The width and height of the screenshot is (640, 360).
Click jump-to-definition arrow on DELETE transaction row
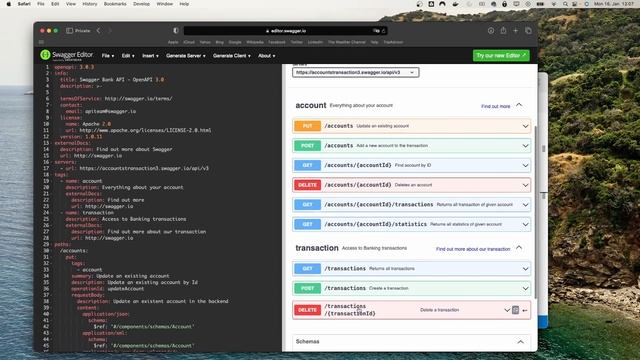tap(525, 311)
